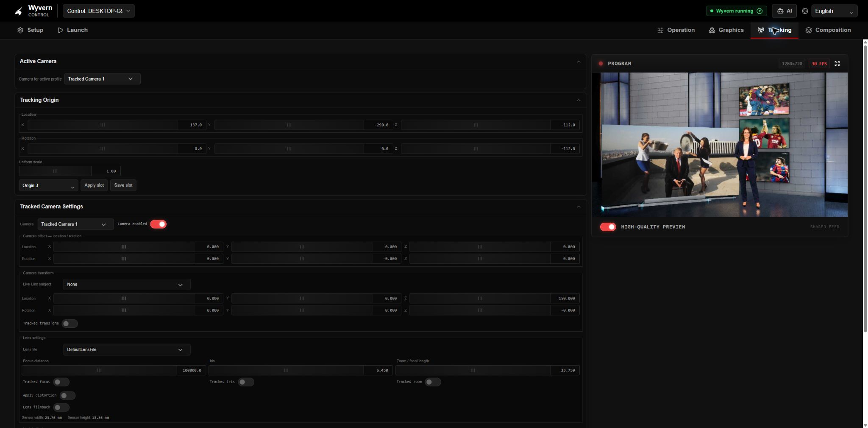This screenshot has width=868, height=428.
Task: Disable the Camera enabled toggle
Action: (159, 224)
